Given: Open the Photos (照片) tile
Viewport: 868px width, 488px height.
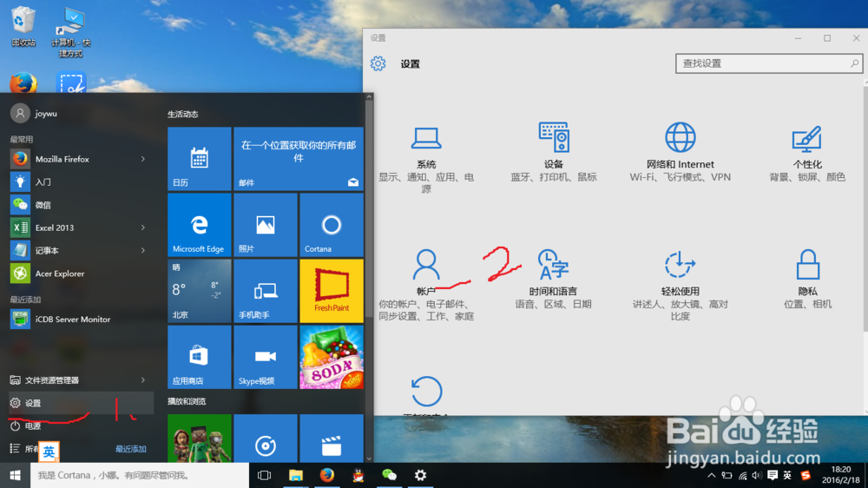Looking at the screenshot, I should 265,224.
